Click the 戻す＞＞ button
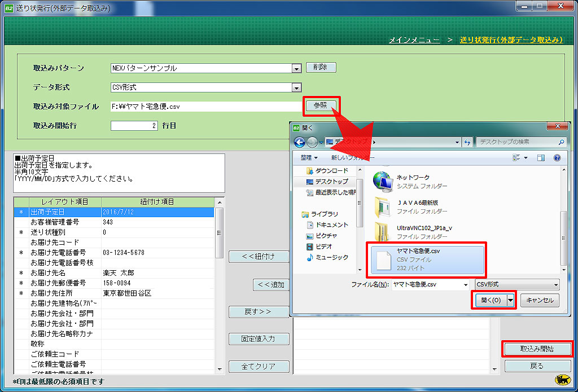Image resolution: width=578 pixels, height=392 pixels. [x=259, y=312]
